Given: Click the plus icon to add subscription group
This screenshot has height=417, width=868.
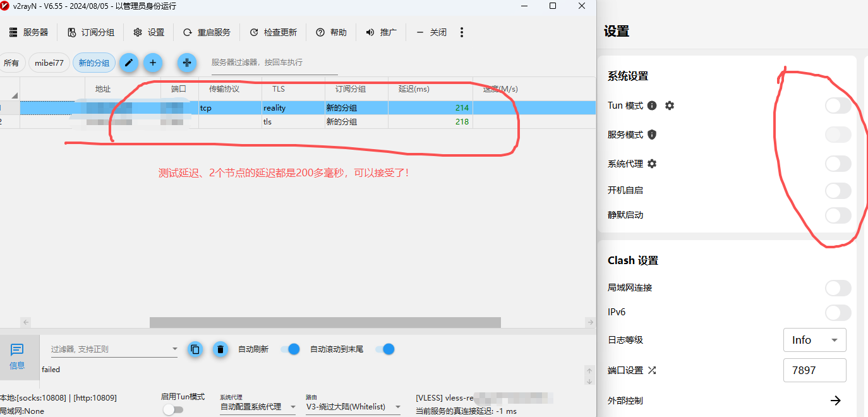Looking at the screenshot, I should point(153,63).
